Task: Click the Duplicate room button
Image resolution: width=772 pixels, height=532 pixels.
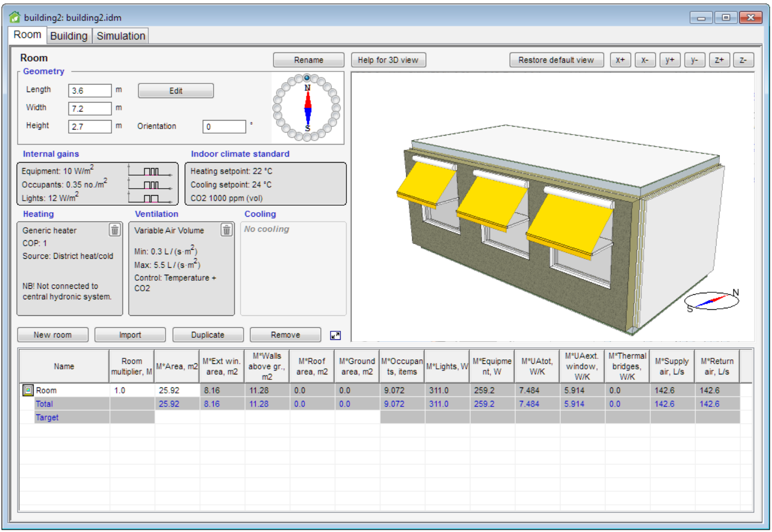Action: (208, 335)
